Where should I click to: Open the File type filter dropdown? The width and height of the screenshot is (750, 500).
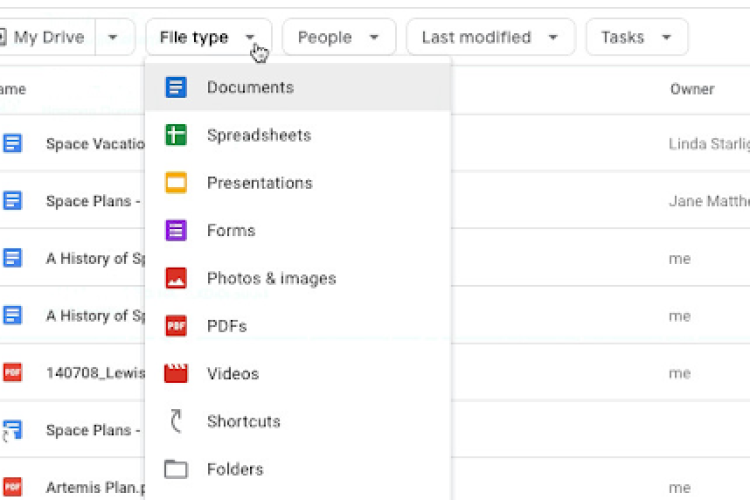208,38
